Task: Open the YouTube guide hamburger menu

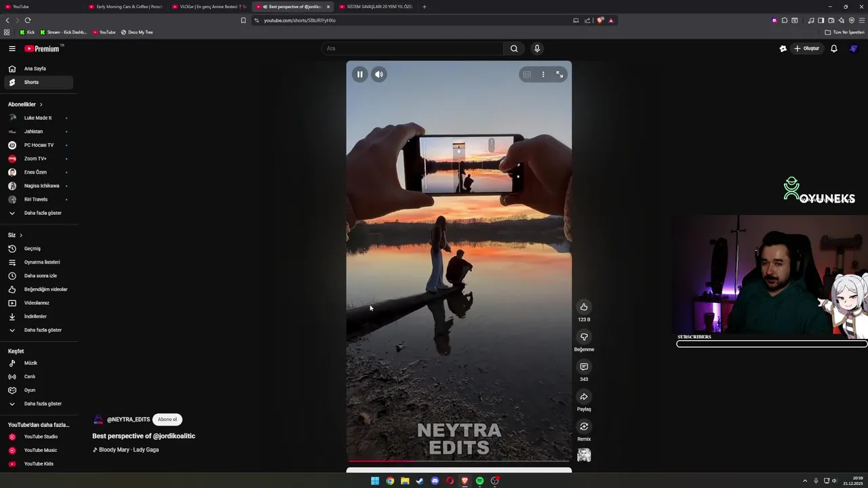Action: [x=12, y=48]
